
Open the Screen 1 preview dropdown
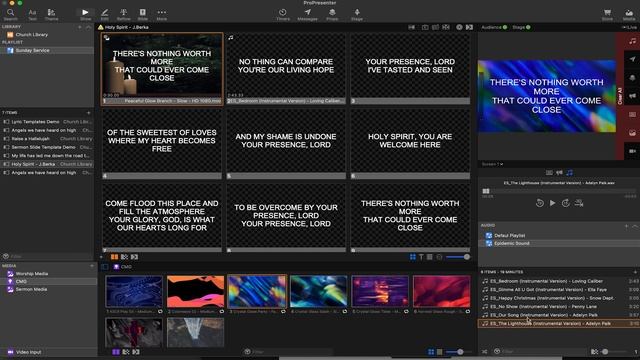(492, 164)
